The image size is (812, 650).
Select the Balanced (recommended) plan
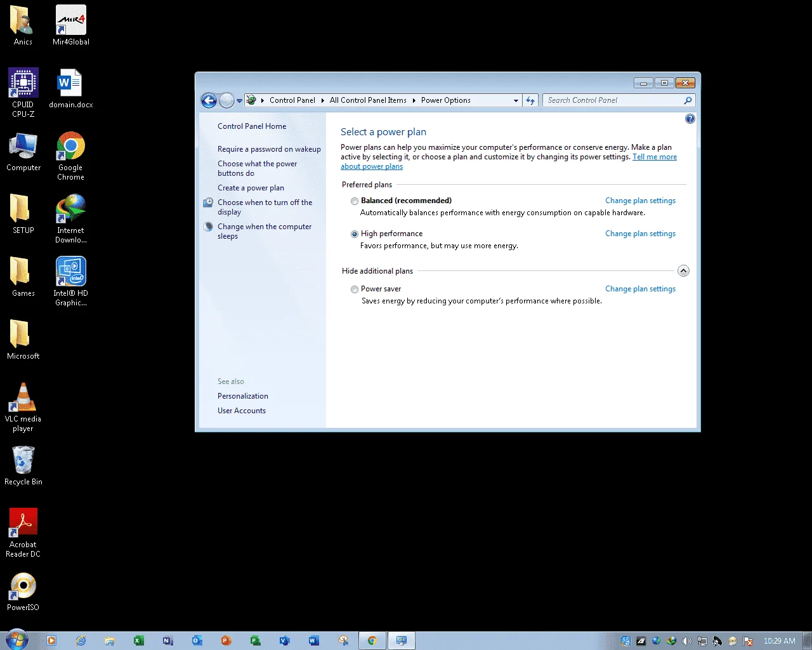[355, 201]
